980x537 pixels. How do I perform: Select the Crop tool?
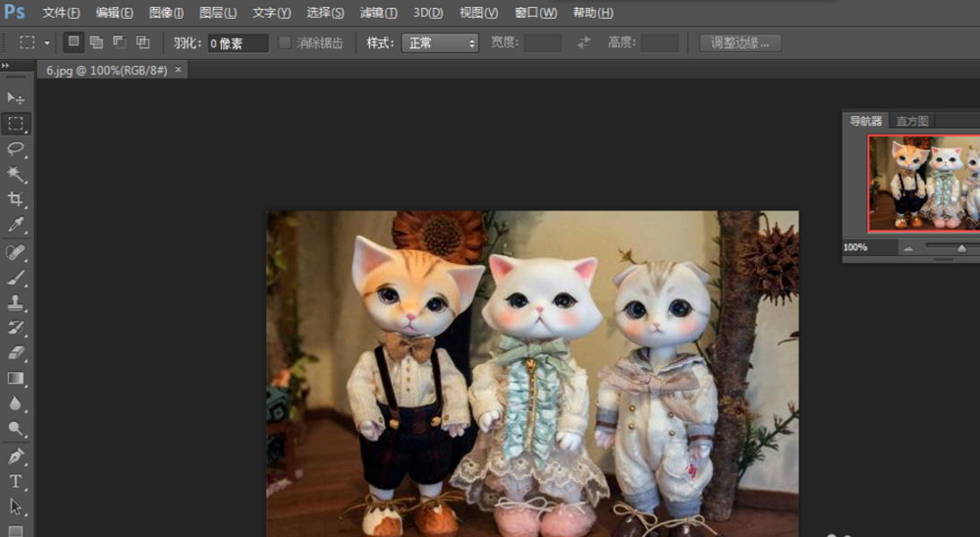pyautogui.click(x=15, y=200)
